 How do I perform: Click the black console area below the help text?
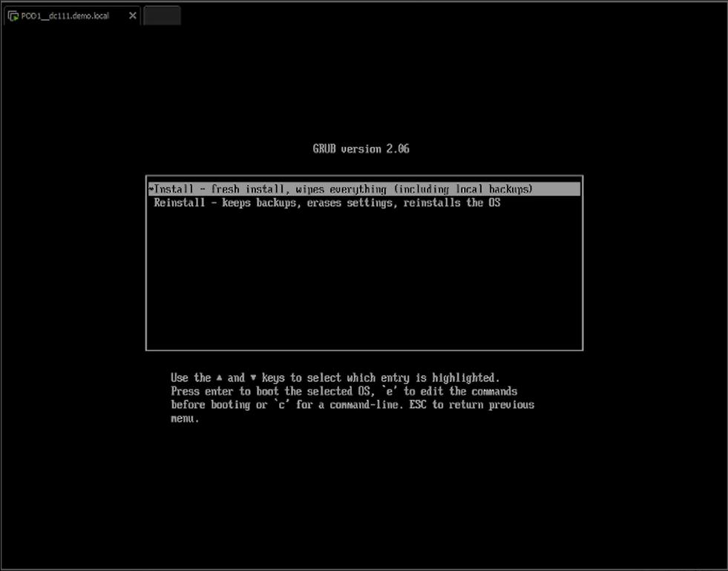tap(364, 497)
